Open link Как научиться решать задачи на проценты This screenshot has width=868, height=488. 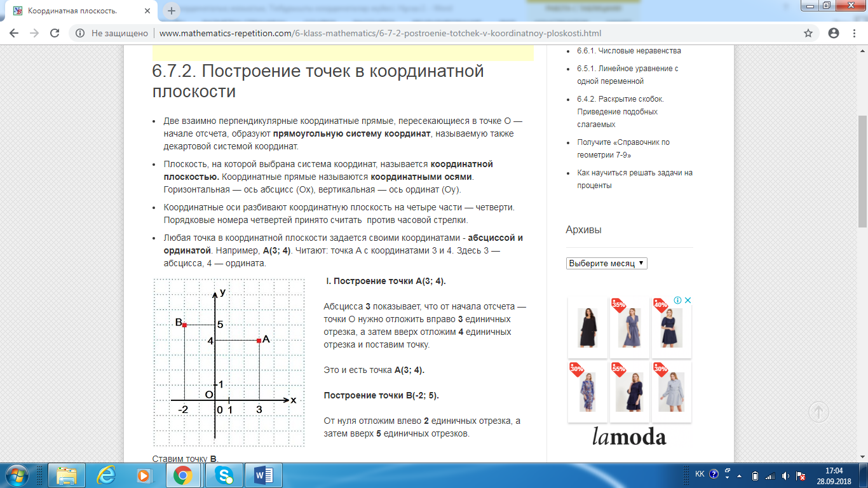(634, 179)
